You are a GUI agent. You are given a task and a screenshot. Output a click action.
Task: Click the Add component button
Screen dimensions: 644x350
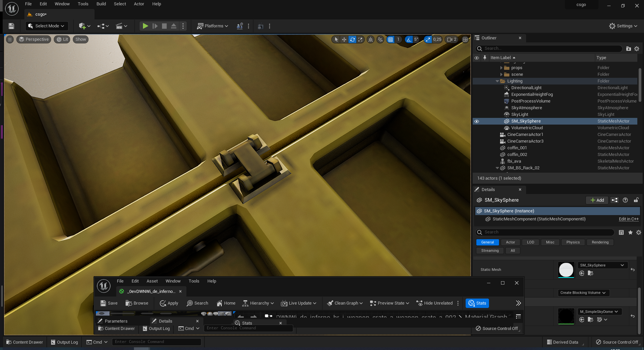click(597, 200)
